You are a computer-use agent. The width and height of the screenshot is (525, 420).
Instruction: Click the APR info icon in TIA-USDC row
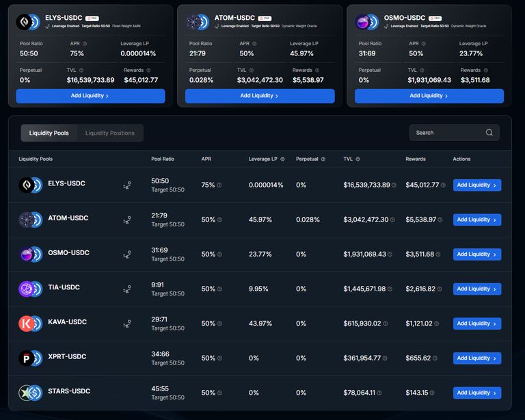(219, 289)
